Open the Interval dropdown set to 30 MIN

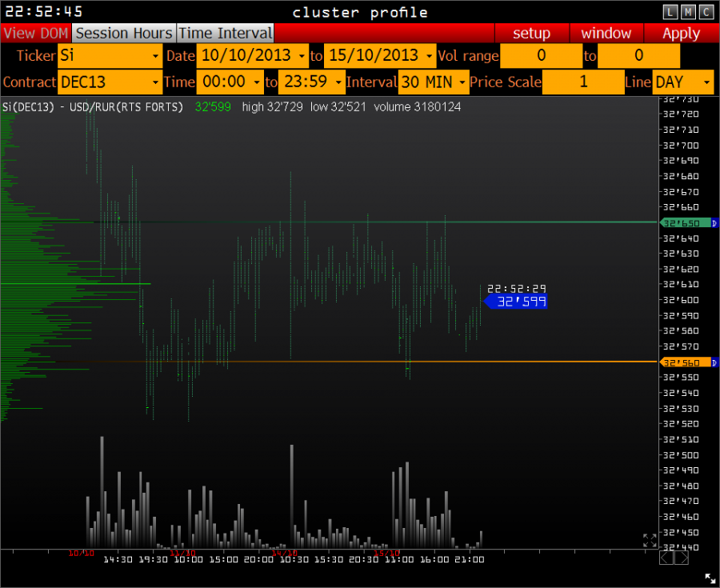pyautogui.click(x=434, y=82)
